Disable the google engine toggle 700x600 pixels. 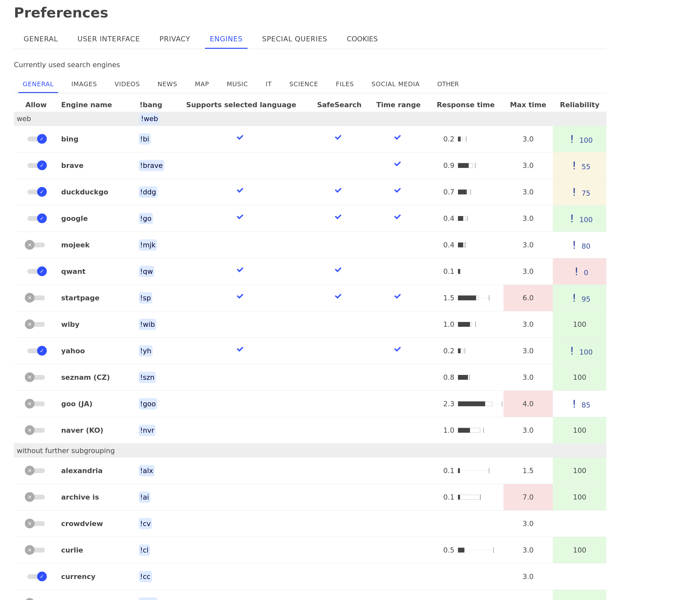pyautogui.click(x=37, y=218)
